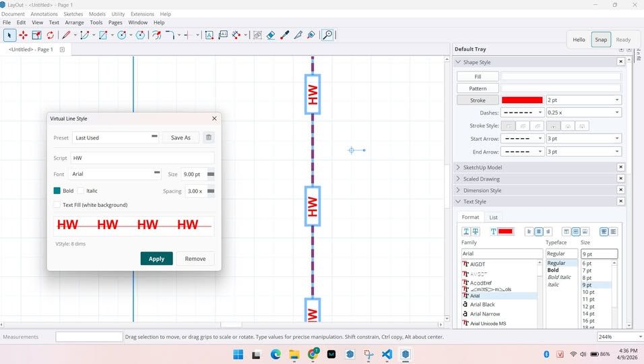The width and height of the screenshot is (644, 364).
Task: Switch to the List tab
Action: click(493, 217)
